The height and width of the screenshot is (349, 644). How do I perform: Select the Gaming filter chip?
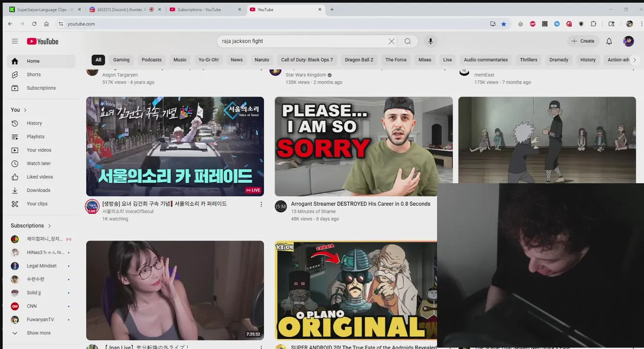(121, 60)
